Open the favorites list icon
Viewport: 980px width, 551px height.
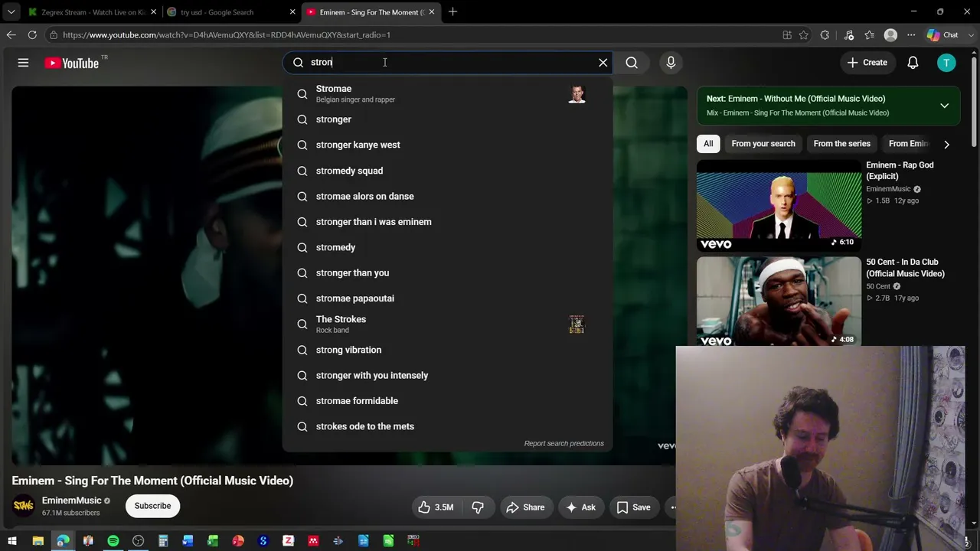click(869, 35)
